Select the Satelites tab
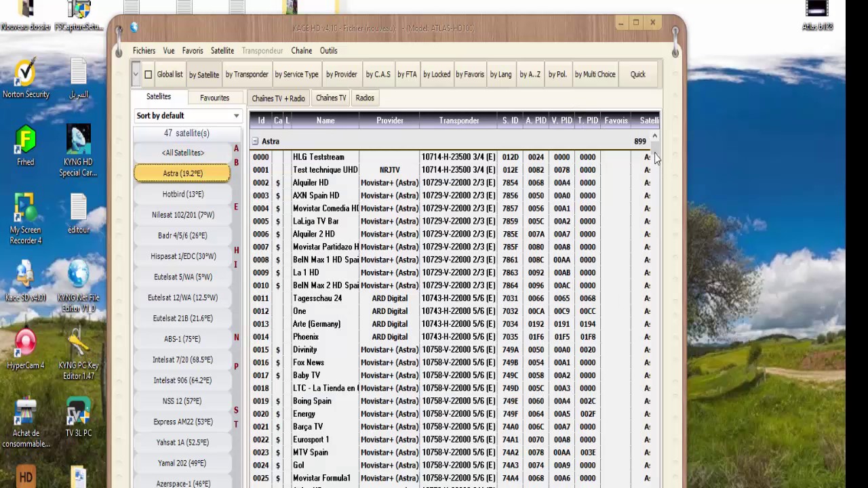The image size is (868, 488). [x=159, y=97]
